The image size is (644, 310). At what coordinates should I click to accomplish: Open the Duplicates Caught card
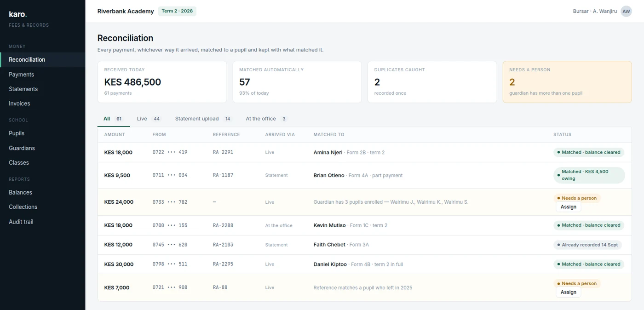[432, 82]
